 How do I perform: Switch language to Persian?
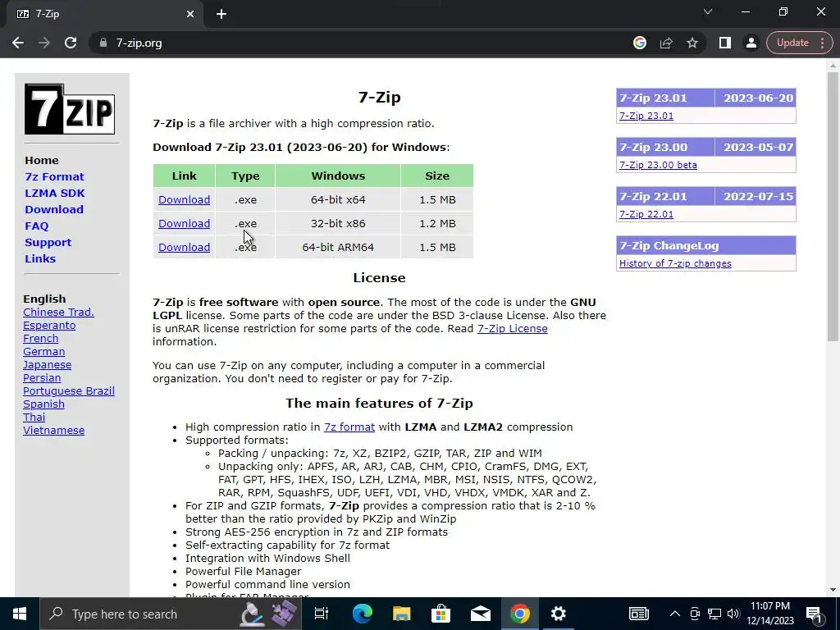(x=42, y=377)
